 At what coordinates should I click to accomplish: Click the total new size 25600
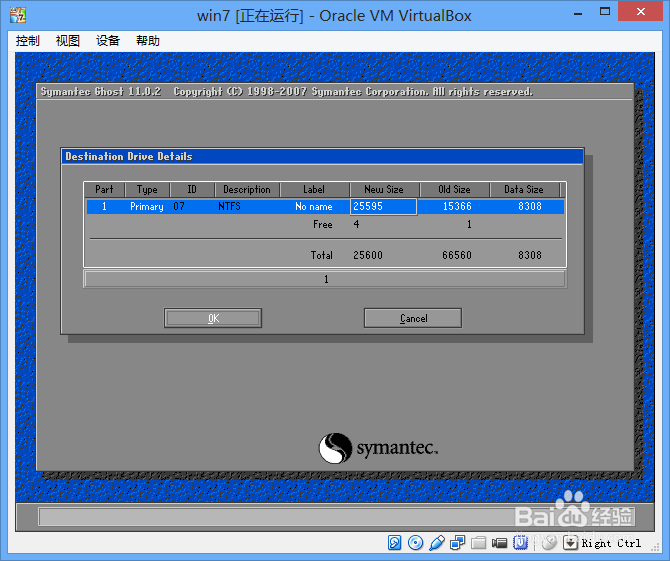click(x=368, y=255)
